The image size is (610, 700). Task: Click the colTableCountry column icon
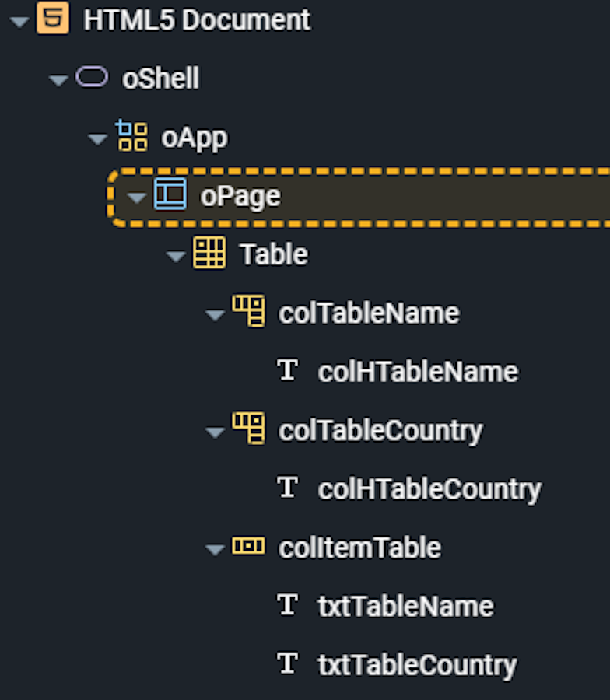[x=248, y=429]
